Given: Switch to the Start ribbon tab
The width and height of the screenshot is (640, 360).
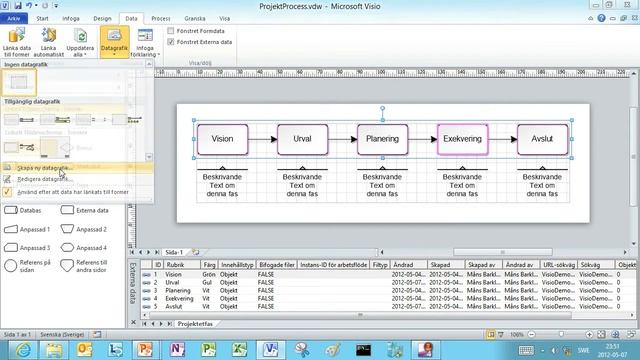Looking at the screenshot, I should [42, 18].
